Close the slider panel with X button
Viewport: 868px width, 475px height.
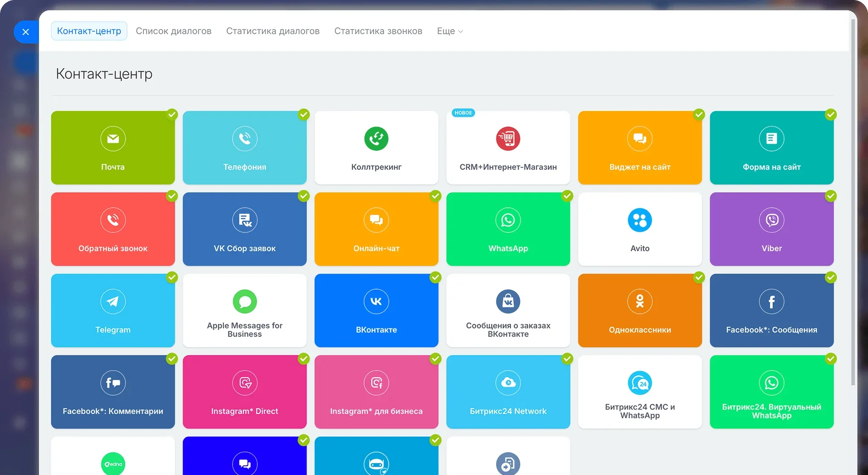click(x=26, y=32)
